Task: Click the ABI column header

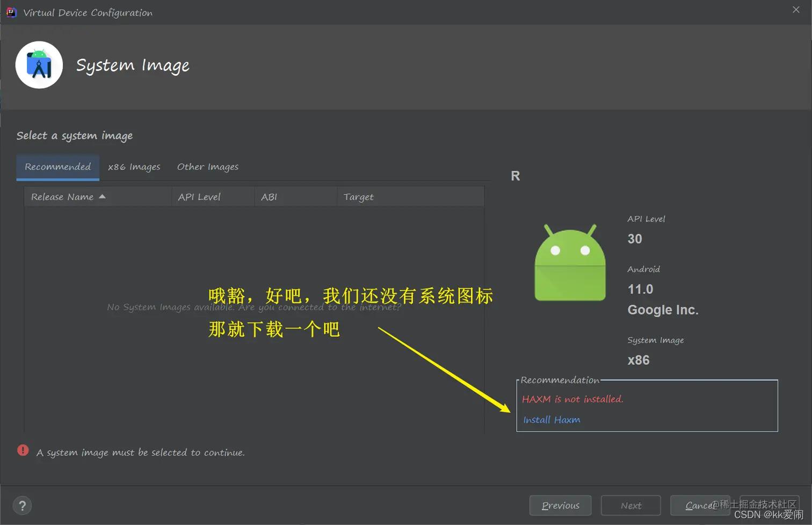Action: [x=296, y=197]
